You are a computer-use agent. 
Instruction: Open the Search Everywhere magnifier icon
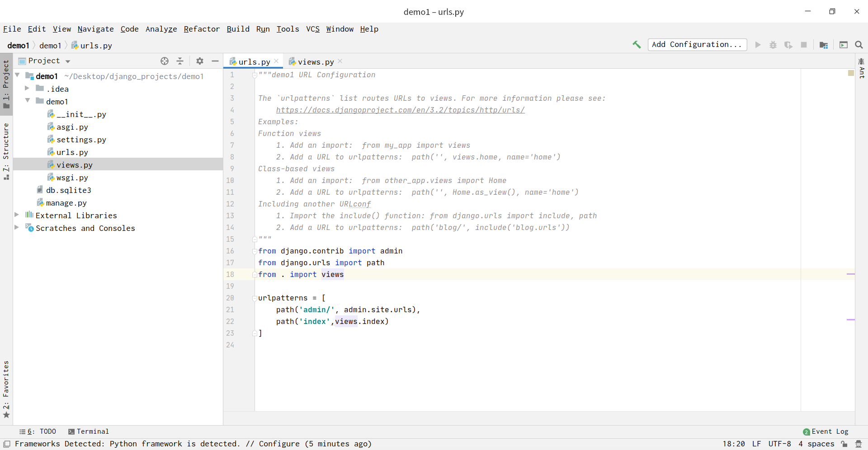859,45
